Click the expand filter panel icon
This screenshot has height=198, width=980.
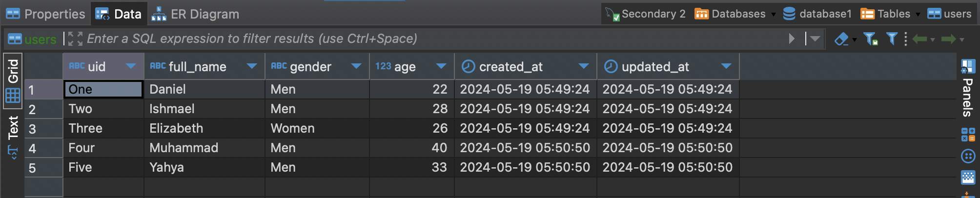[x=75, y=39]
